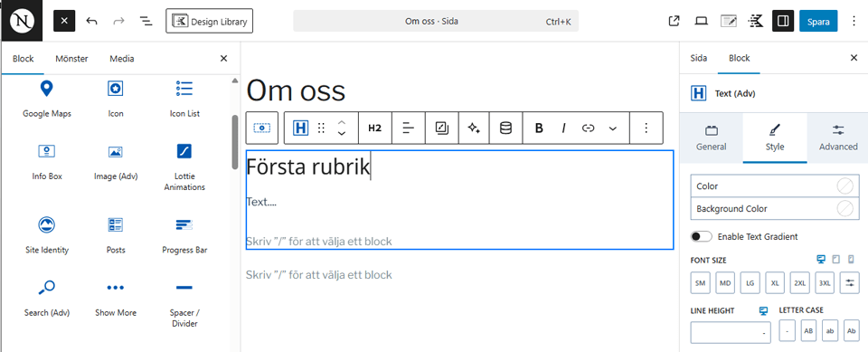This screenshot has width=868, height=352.
Task: Insert a link in the text
Action: 588,128
